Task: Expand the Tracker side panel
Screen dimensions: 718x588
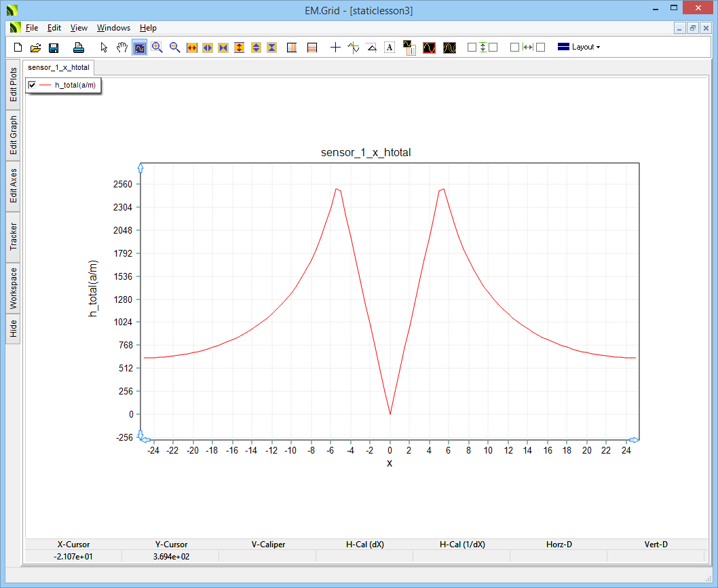Action: point(14,236)
